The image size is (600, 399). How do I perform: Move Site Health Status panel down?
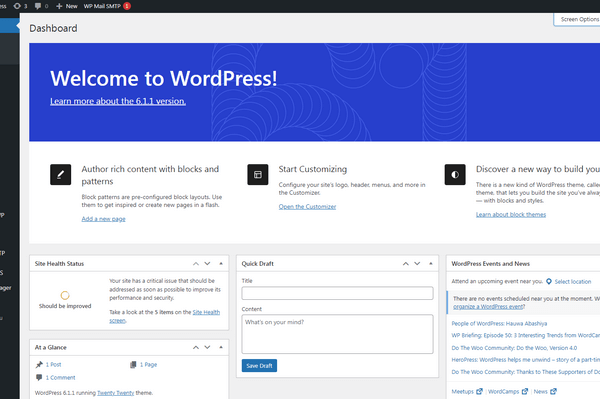207,264
